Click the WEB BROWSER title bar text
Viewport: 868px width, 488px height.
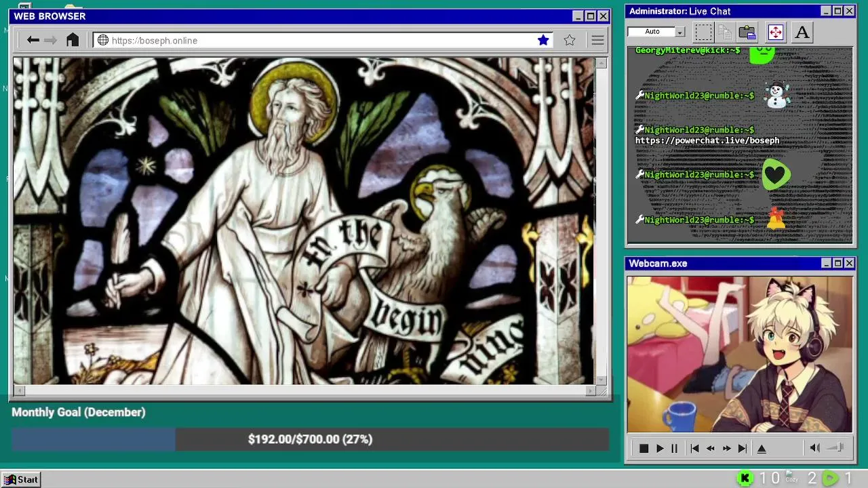[50, 16]
